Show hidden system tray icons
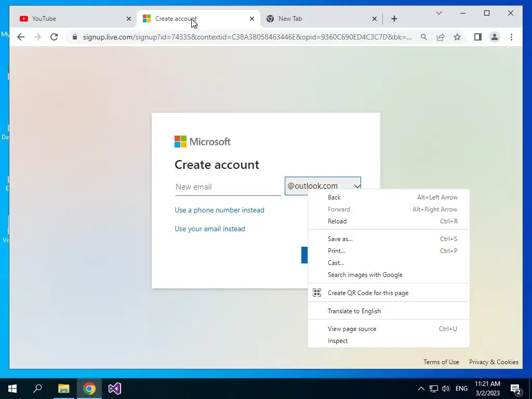The width and height of the screenshot is (532, 399). [x=421, y=389]
